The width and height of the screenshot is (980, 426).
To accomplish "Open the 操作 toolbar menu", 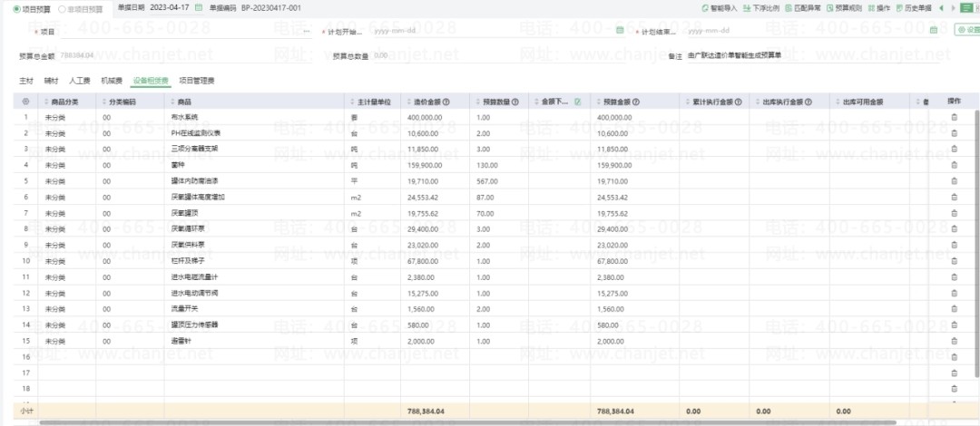I will click(x=879, y=8).
